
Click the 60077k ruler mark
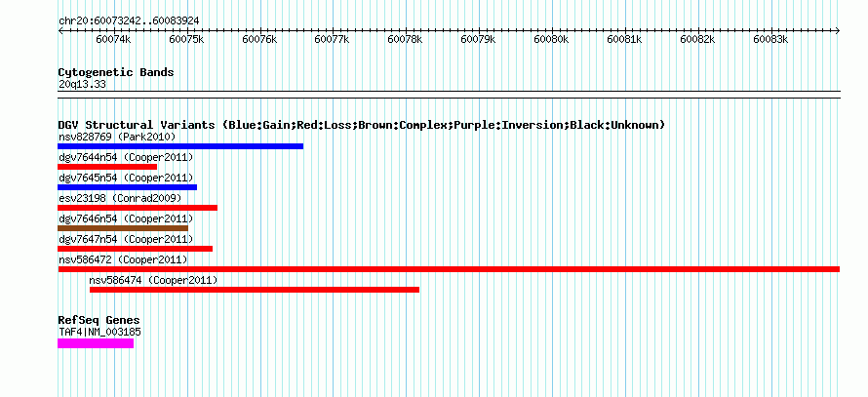point(333,39)
